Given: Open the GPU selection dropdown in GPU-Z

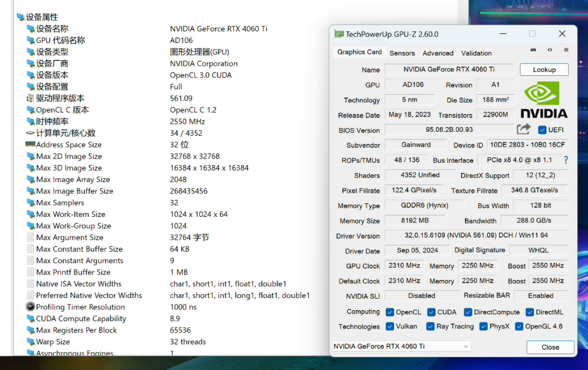Looking at the screenshot, I should coord(402,347).
